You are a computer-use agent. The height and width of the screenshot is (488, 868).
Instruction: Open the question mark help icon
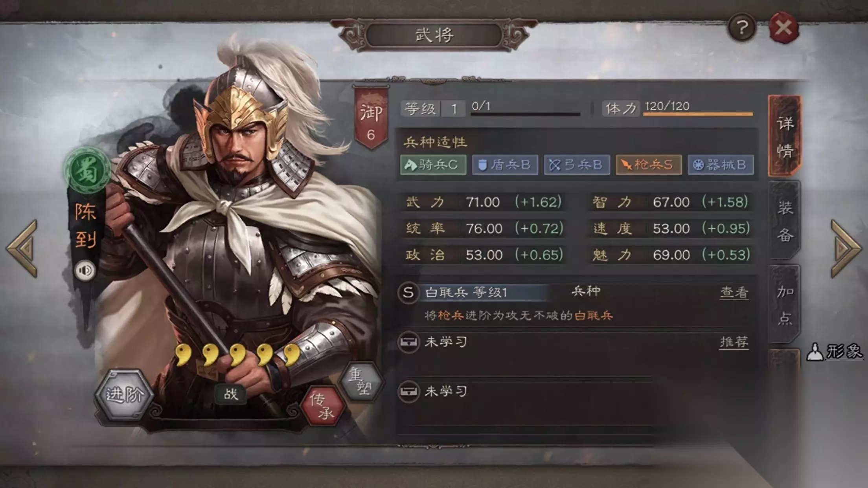point(742,28)
